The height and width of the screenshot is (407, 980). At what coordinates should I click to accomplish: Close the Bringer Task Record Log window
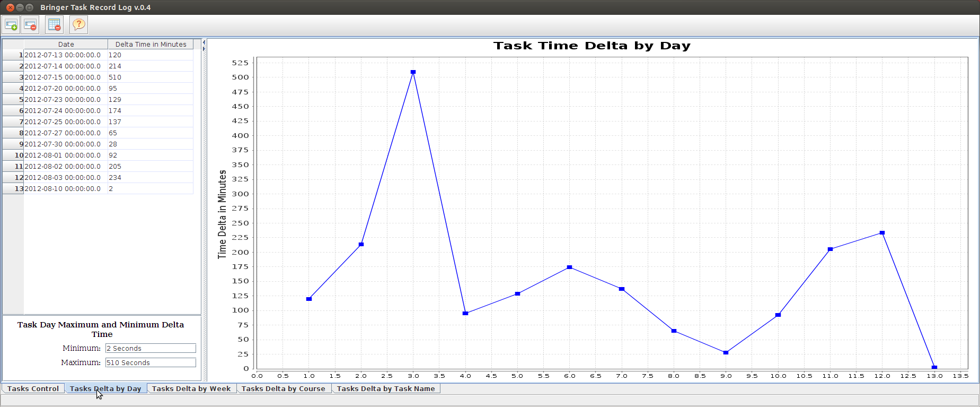click(x=10, y=7)
